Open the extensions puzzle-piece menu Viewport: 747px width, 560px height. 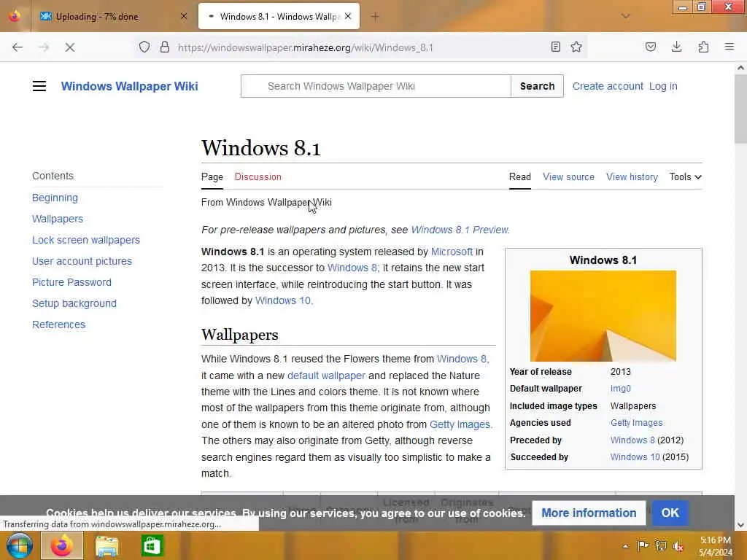(x=703, y=47)
